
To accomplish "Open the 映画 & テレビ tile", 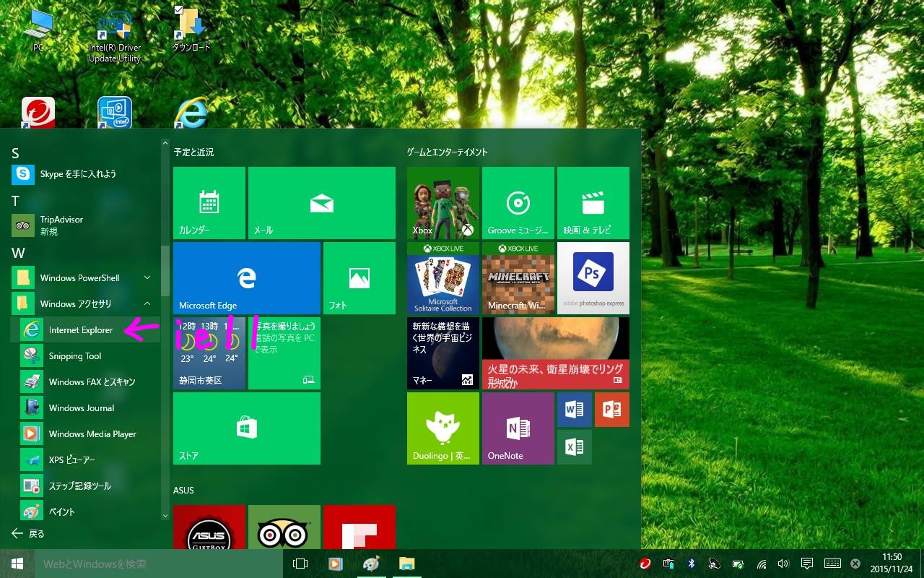I will 593,203.
